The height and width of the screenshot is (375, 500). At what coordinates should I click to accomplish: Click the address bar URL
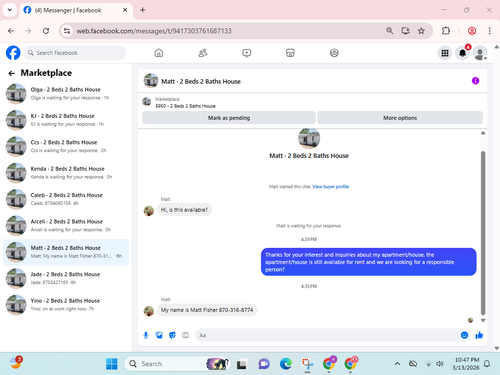coord(154,31)
